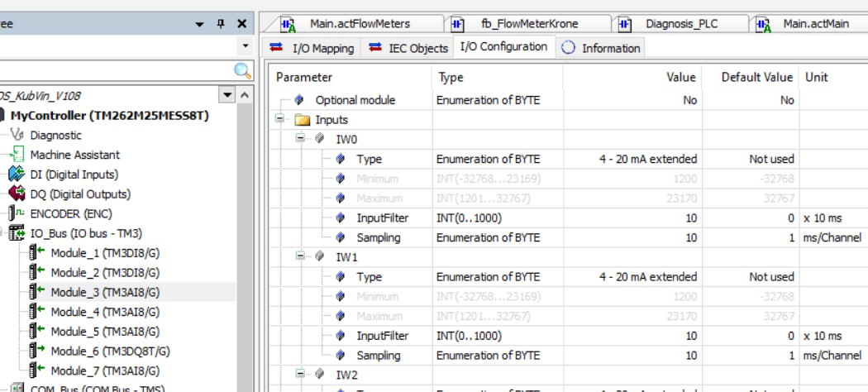868x392 pixels.
Task: Click the ENCODER (ENC) icon
Action: point(17,213)
